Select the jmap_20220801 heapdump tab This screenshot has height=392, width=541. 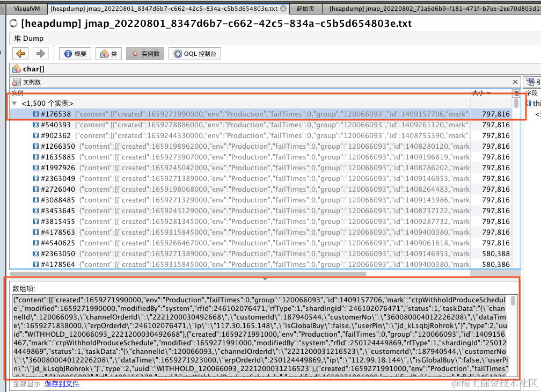tap(164, 9)
